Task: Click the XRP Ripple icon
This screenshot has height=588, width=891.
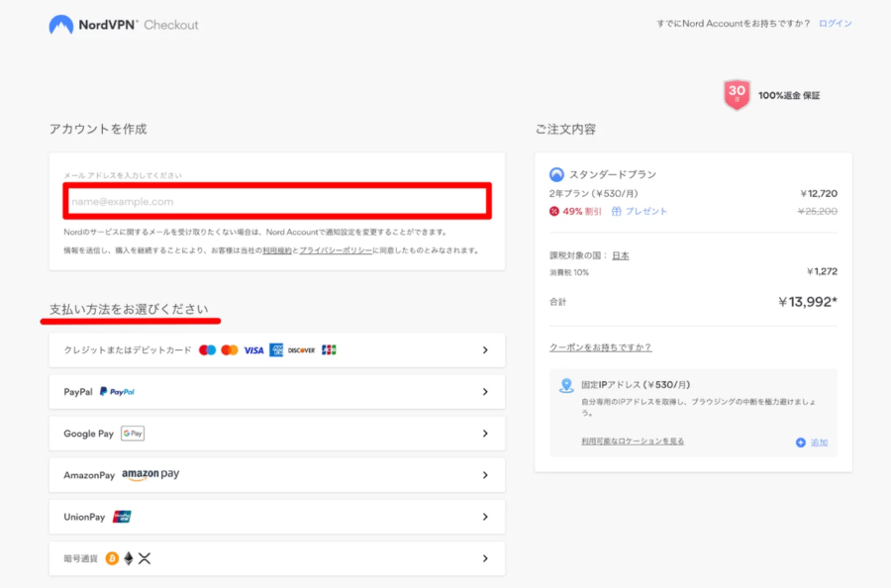Action: (x=145, y=558)
